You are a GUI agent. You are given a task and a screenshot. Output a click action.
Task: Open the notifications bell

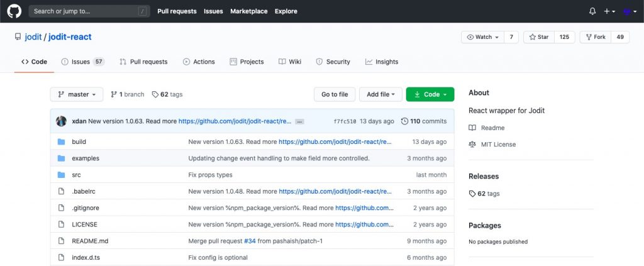tap(592, 11)
